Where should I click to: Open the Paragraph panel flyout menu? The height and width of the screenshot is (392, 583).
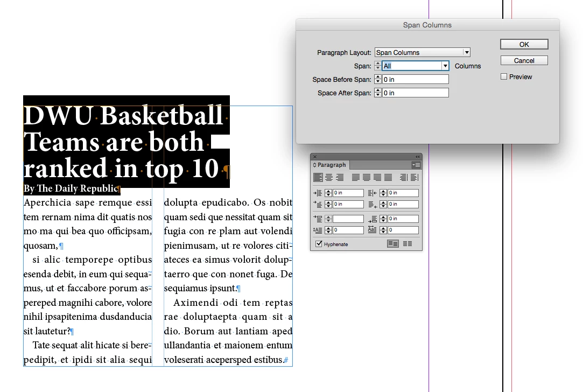[x=416, y=165]
